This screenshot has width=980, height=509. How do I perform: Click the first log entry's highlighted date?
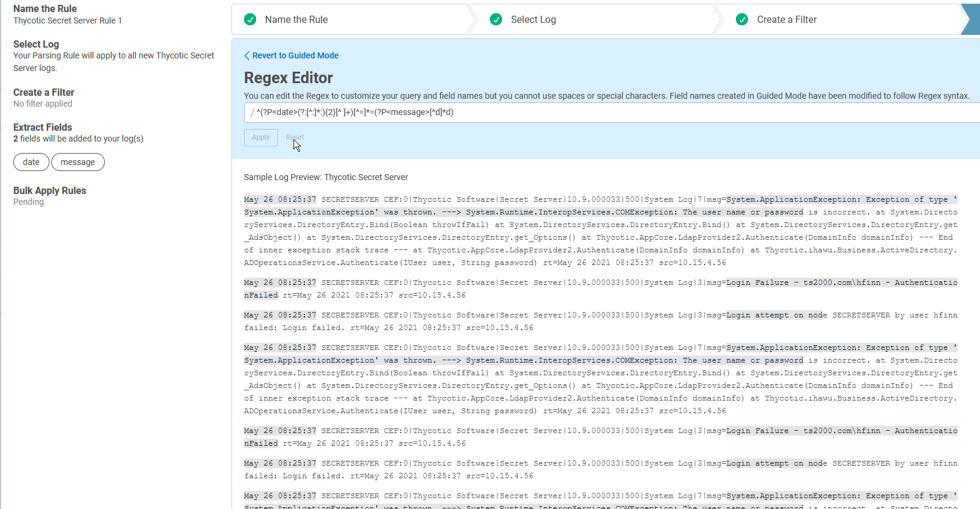(x=280, y=199)
